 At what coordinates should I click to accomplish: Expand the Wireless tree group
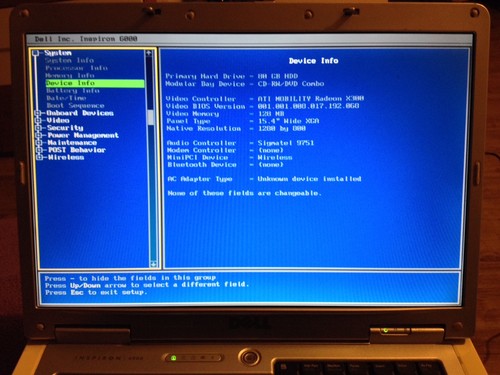point(40,157)
